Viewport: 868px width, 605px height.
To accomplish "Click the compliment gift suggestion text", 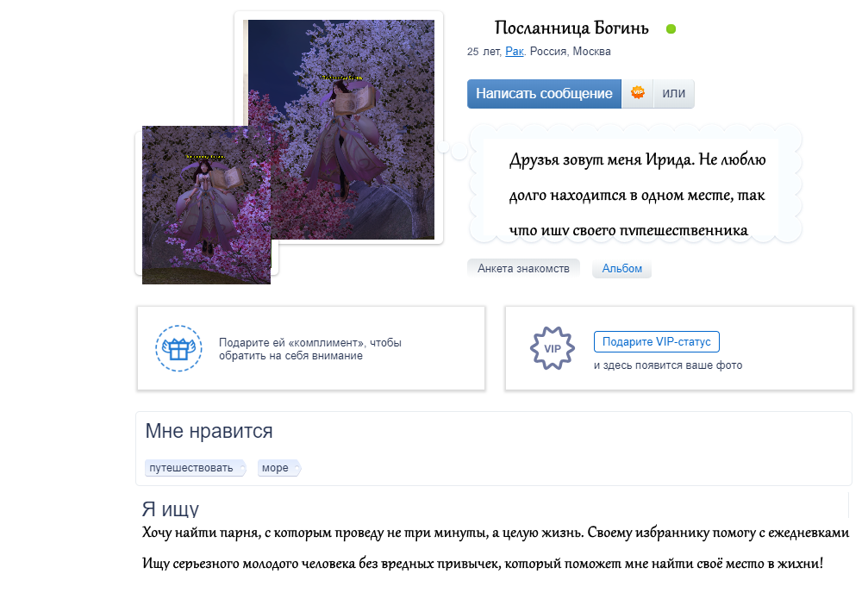I will 309,349.
